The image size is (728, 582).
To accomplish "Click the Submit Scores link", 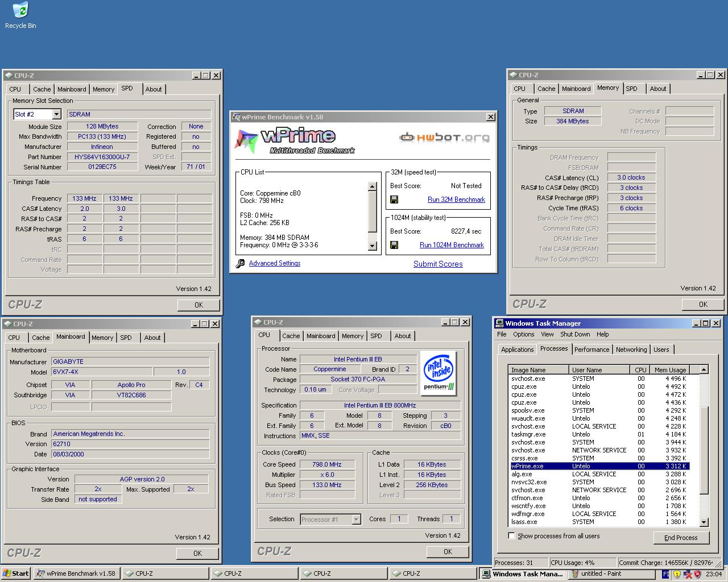I will point(438,264).
